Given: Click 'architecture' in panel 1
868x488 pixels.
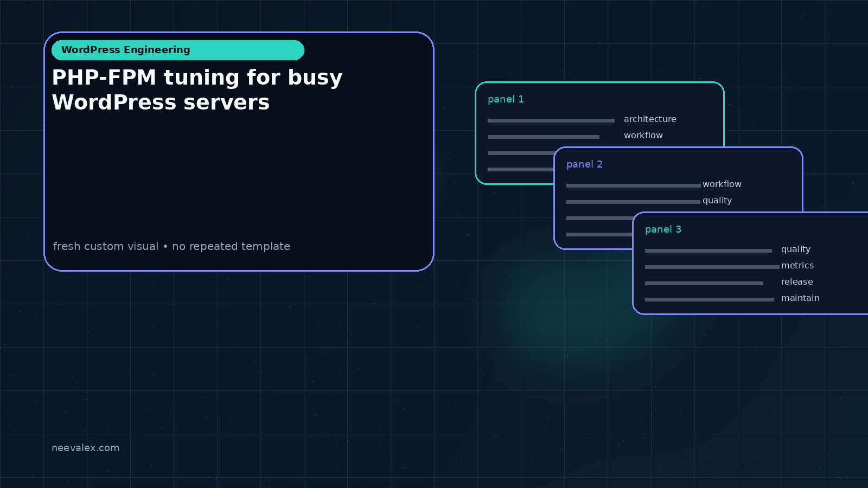Looking at the screenshot, I should [x=650, y=119].
